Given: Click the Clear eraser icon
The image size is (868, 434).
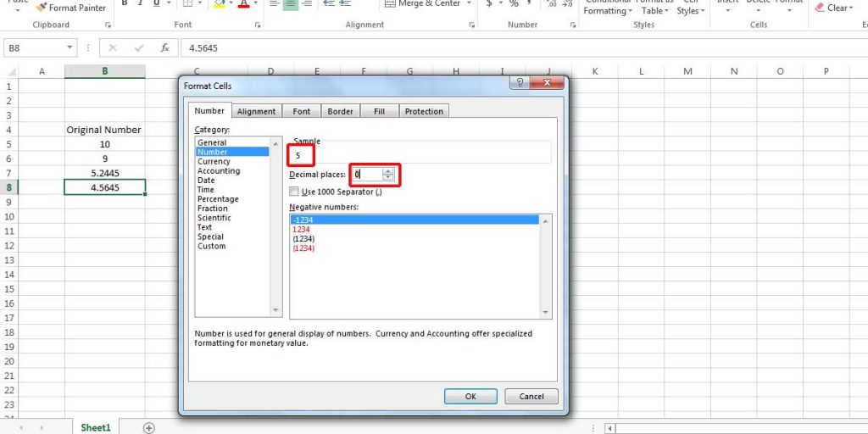Looking at the screenshot, I should click(x=820, y=8).
